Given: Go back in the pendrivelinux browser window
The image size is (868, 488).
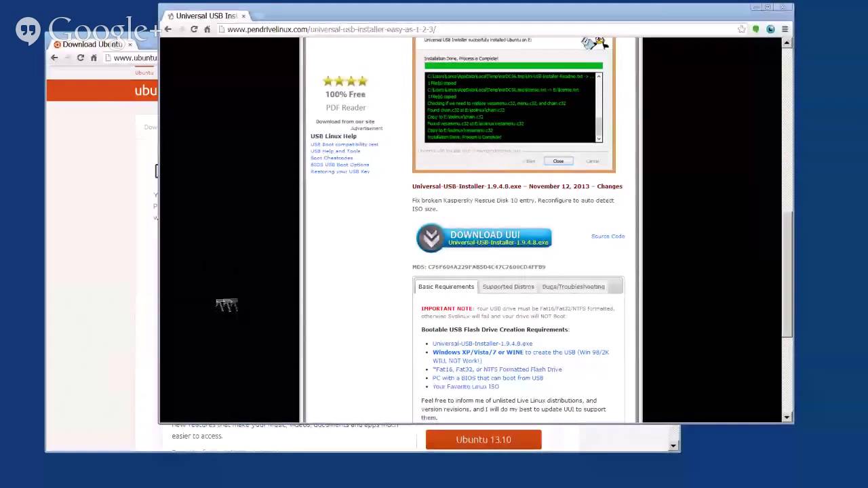Looking at the screenshot, I should [167, 29].
